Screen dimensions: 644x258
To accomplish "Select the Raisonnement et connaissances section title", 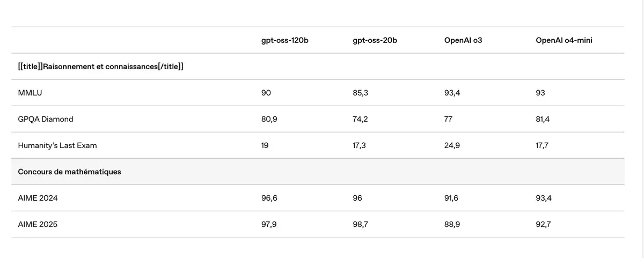I will [101, 67].
